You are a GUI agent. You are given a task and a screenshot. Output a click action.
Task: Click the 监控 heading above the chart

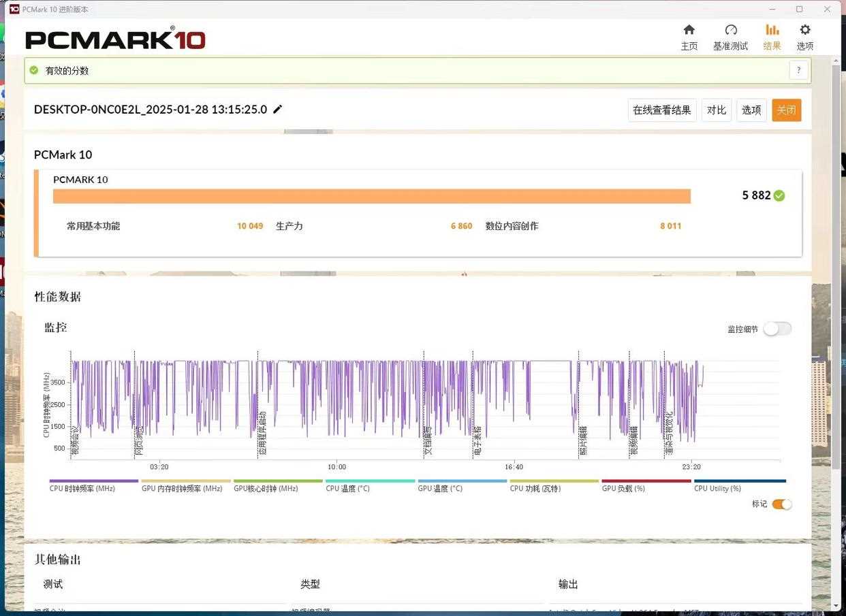[x=56, y=327]
